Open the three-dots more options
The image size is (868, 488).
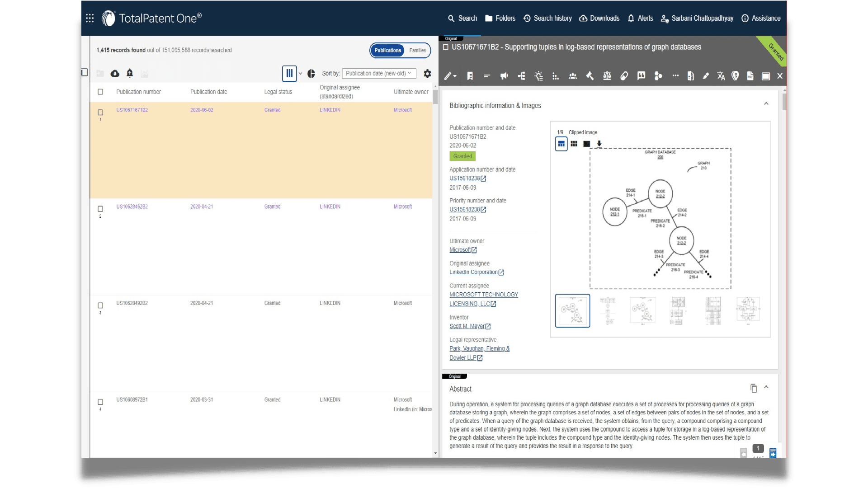(675, 76)
